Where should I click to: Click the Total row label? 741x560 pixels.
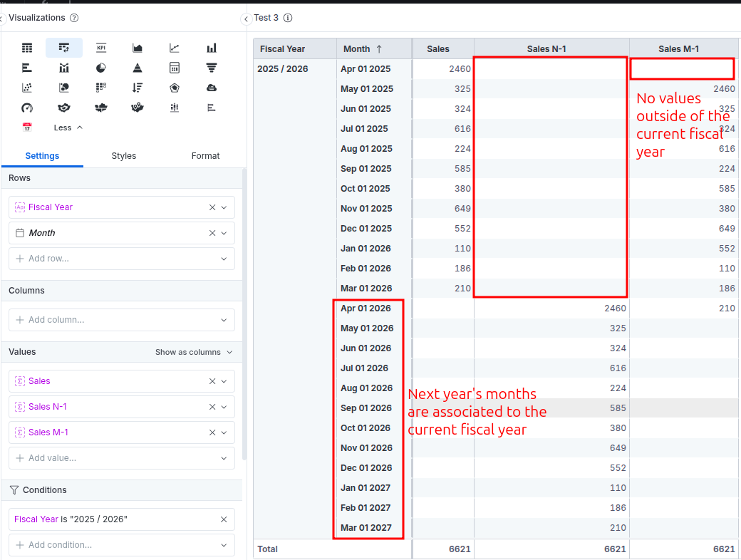coord(267,549)
